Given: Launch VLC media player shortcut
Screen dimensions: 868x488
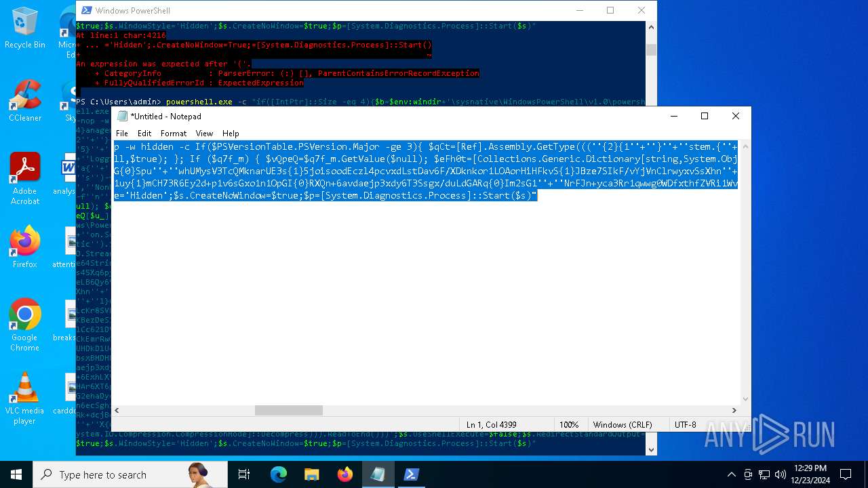Looking at the screenshot, I should [x=25, y=399].
